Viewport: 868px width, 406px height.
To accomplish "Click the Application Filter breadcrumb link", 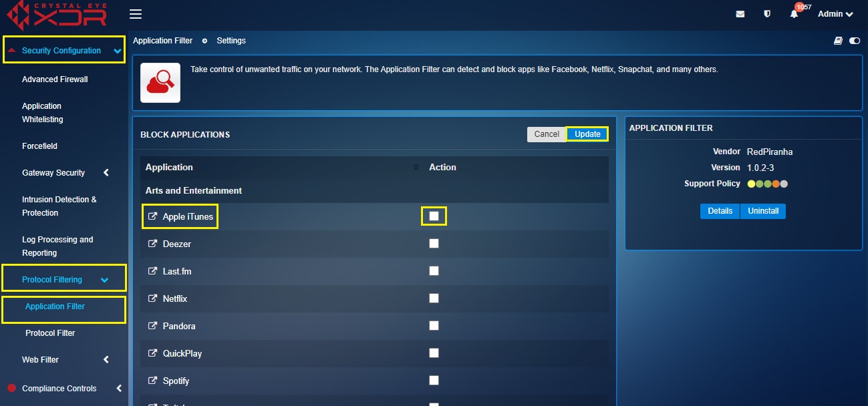I will pos(162,41).
